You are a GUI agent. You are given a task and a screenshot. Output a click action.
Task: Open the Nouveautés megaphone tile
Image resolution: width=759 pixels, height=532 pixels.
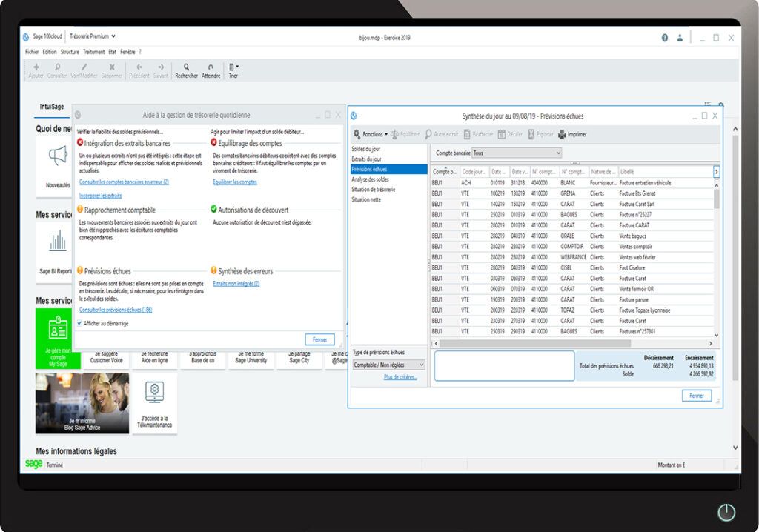[58, 156]
